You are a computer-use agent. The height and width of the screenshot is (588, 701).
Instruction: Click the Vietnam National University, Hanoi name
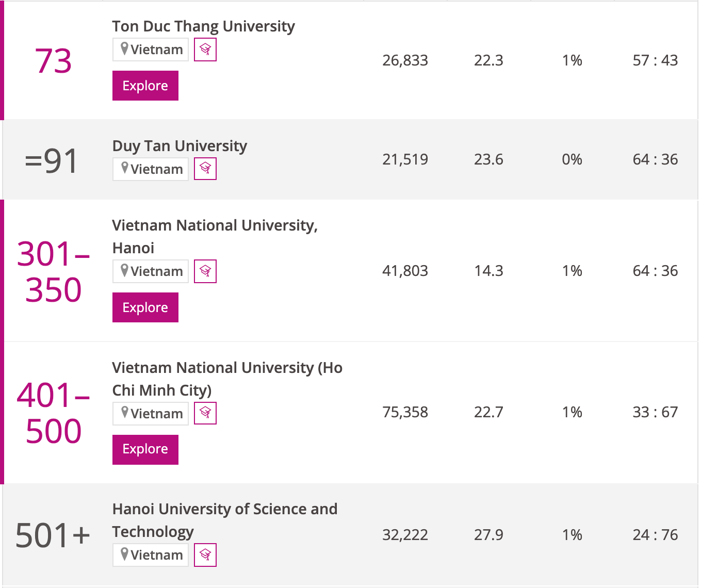(215, 236)
